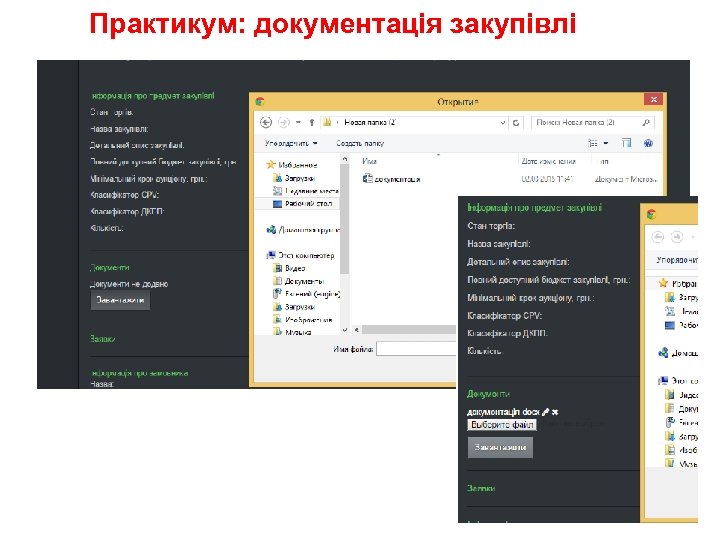Open the view options dropdown arrow
This screenshot has width=720, height=540.
pos(606,143)
